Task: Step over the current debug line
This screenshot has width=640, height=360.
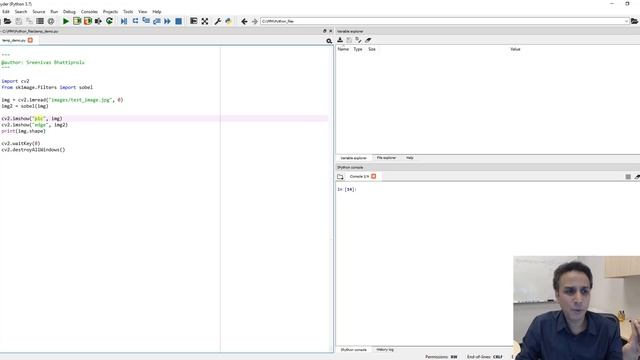Action: (135, 21)
